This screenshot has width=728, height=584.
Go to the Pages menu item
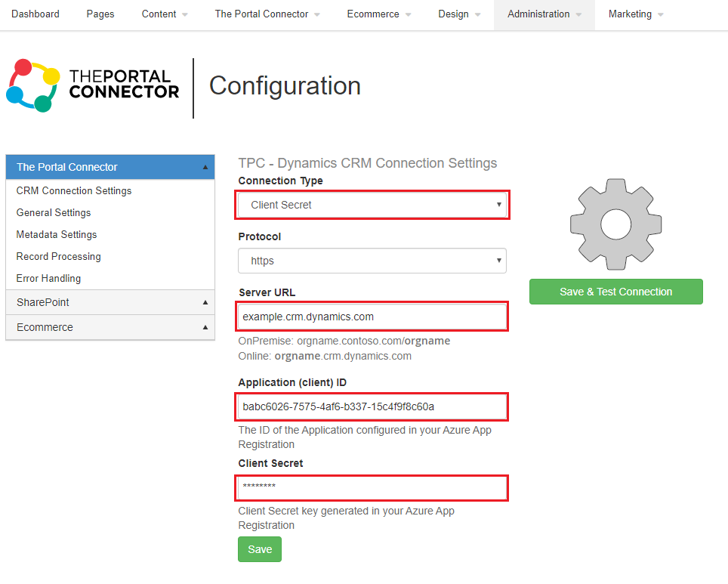point(100,14)
